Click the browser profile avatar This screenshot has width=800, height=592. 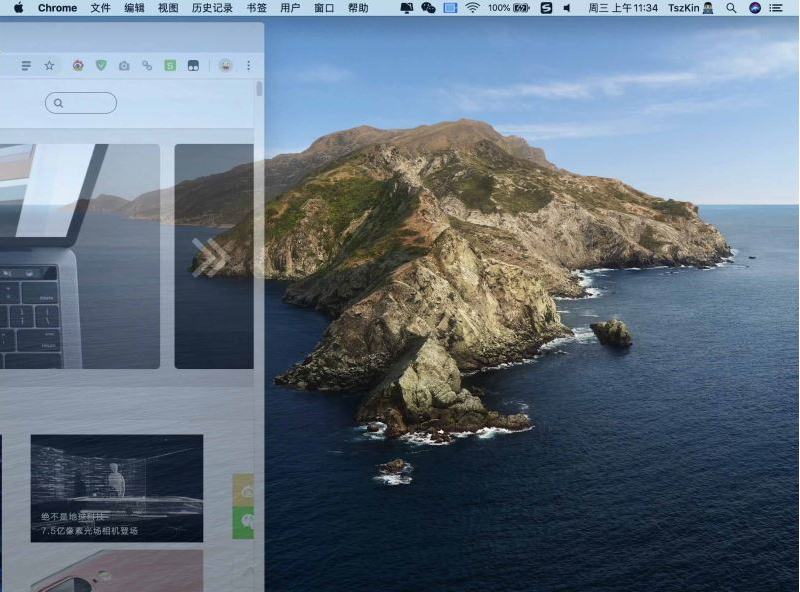pyautogui.click(x=224, y=65)
